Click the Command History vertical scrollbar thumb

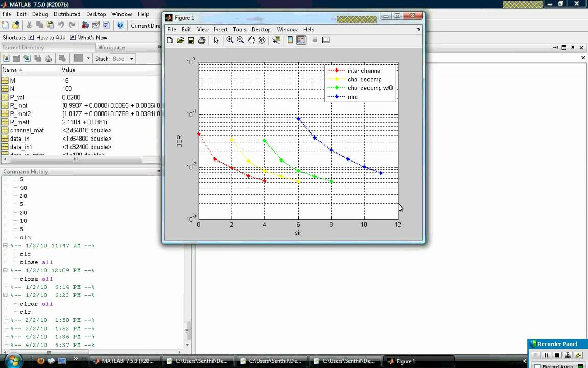click(187, 331)
